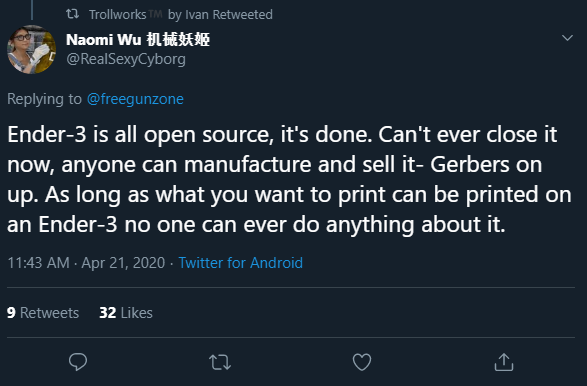Image resolution: width=587 pixels, height=386 pixels.
Task: Open Naomi Wu's profile picture
Action: (x=31, y=49)
